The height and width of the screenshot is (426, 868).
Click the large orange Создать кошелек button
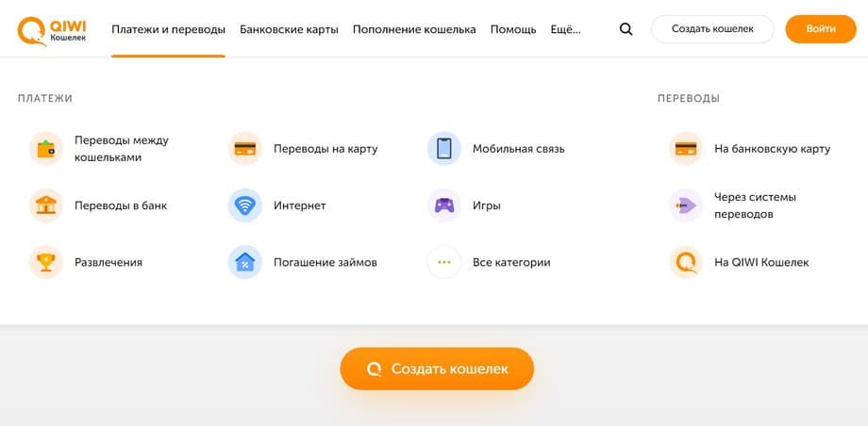click(x=437, y=369)
